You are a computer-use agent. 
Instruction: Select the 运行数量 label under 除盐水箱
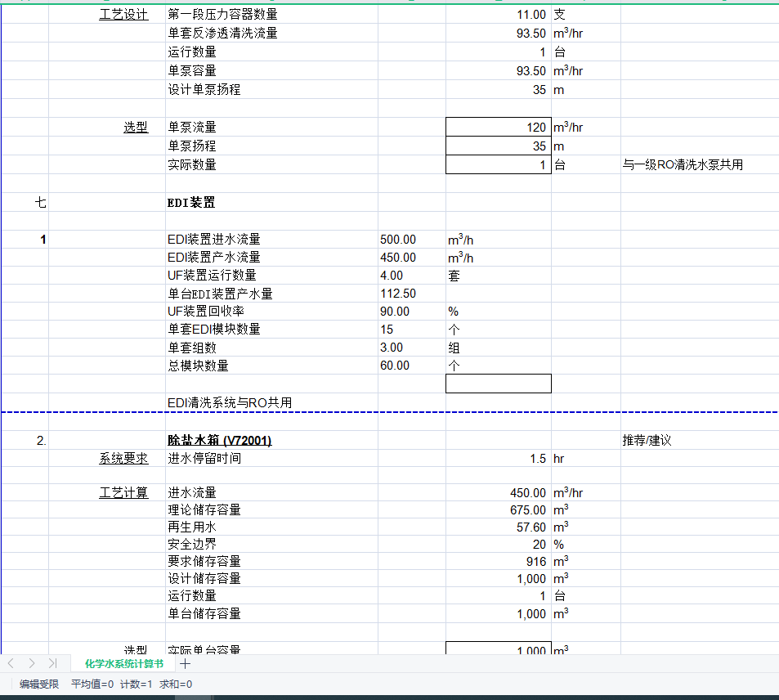point(271,595)
